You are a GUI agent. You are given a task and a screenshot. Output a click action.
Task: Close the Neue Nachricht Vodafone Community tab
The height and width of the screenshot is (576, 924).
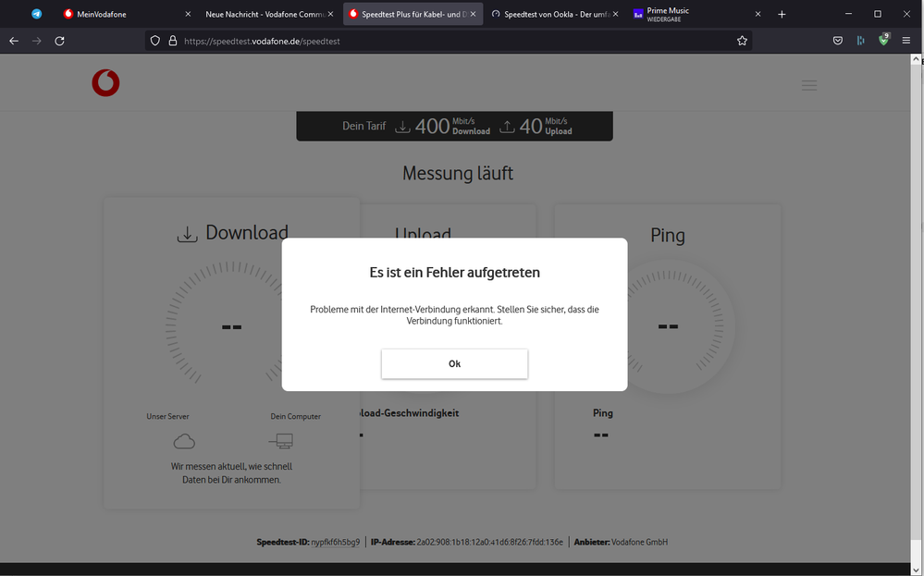pyautogui.click(x=330, y=14)
